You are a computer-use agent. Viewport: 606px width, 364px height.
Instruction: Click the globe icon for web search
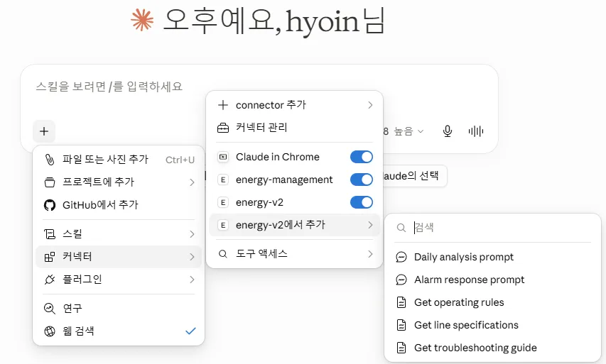pyautogui.click(x=50, y=331)
